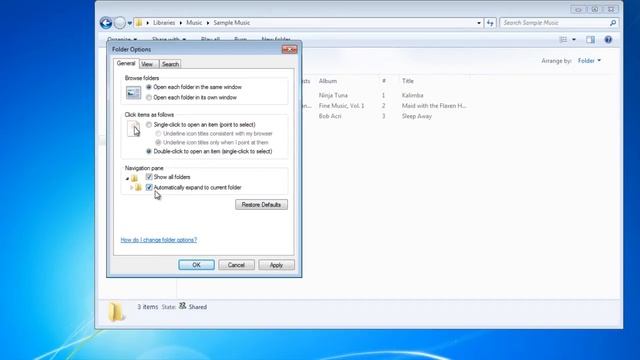Click album Fine Music, Vol. 1

tap(342, 106)
